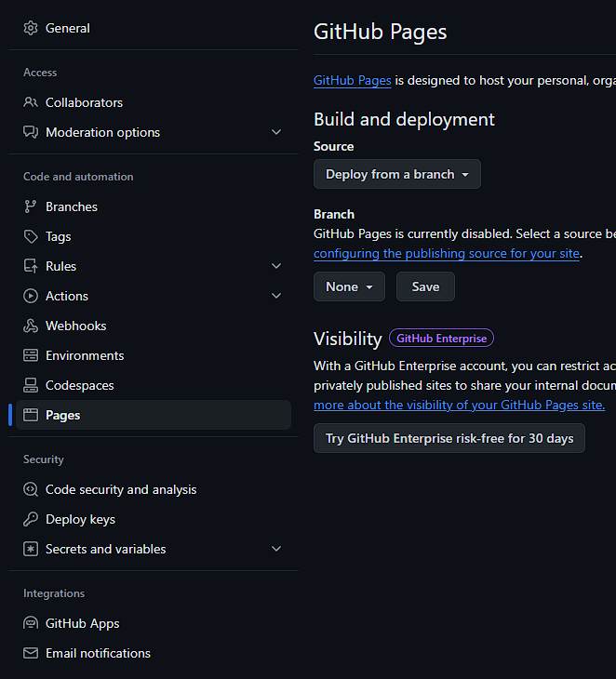Click the comment icon for Moderation options
Viewport: 616px width, 679px height.
31,132
